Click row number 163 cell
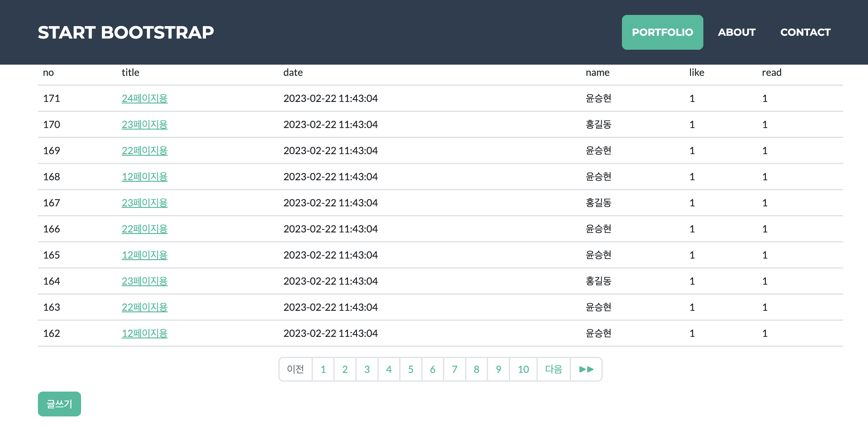Screen dimensions: 868x427 (x=52, y=307)
